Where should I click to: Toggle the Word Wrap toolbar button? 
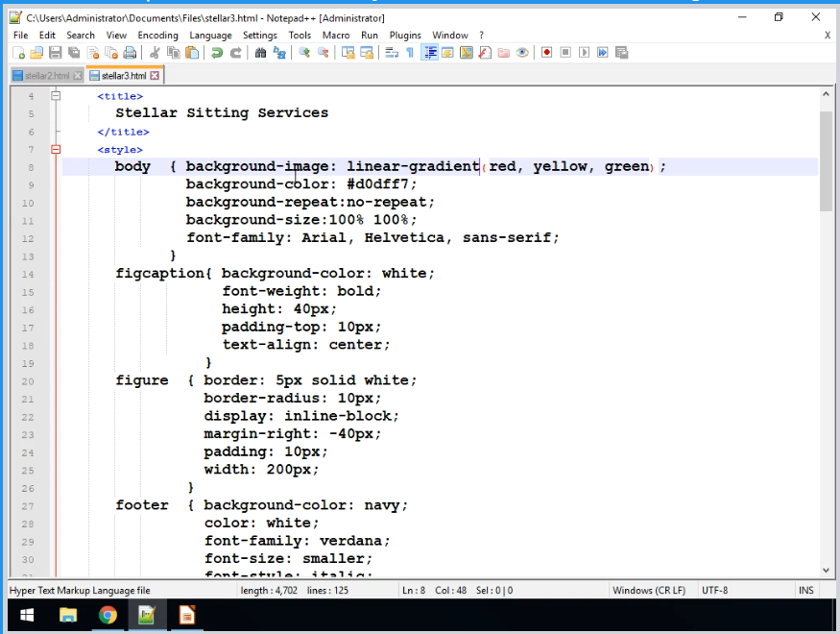pos(392,53)
